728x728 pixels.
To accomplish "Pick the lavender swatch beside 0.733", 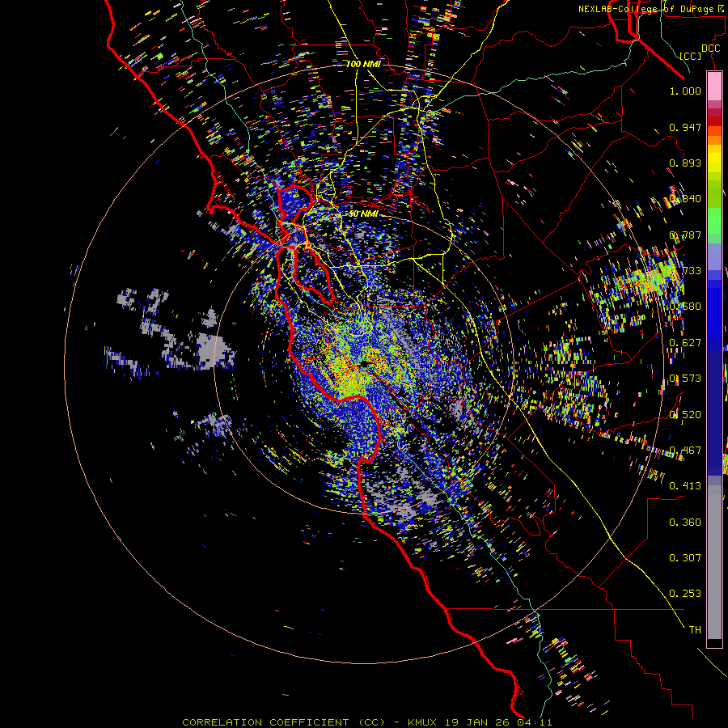I will click(714, 256).
